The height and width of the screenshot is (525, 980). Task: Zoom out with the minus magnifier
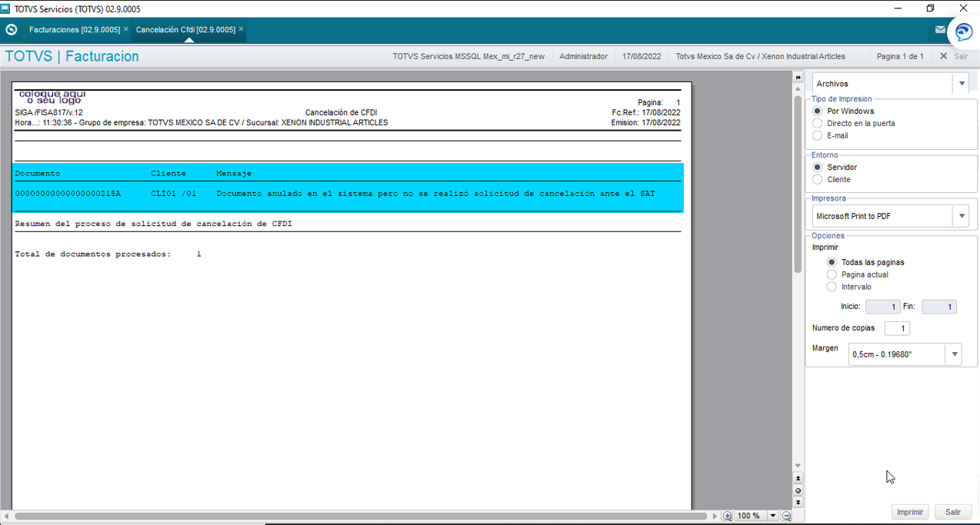(x=787, y=516)
